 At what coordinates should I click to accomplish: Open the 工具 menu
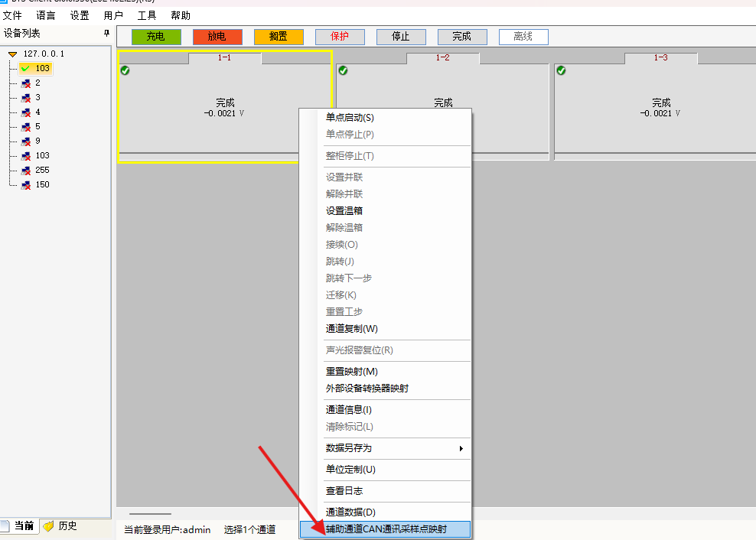(146, 15)
